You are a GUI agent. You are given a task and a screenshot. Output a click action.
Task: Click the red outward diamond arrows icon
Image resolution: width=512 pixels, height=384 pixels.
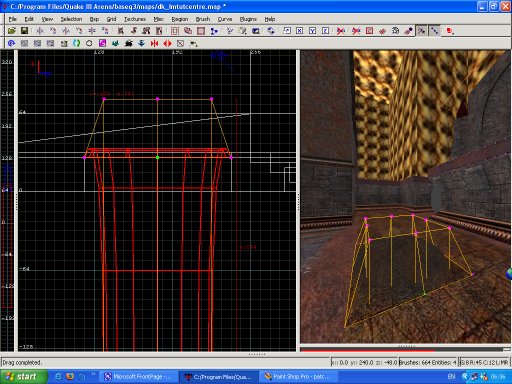tap(167, 43)
